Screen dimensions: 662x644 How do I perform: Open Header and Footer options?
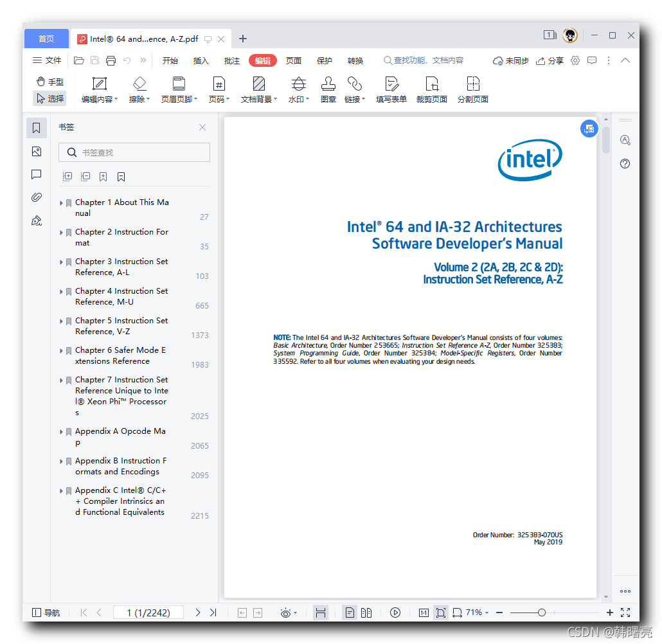pos(179,89)
